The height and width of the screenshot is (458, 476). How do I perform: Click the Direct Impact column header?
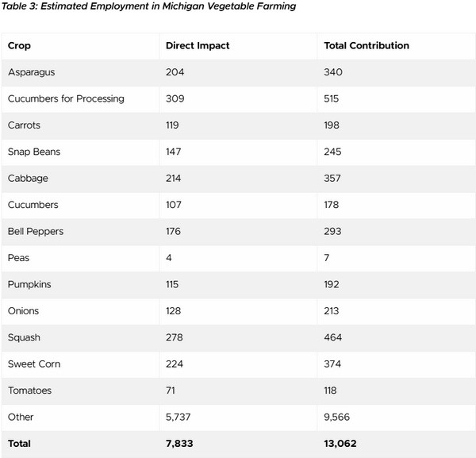pos(198,46)
